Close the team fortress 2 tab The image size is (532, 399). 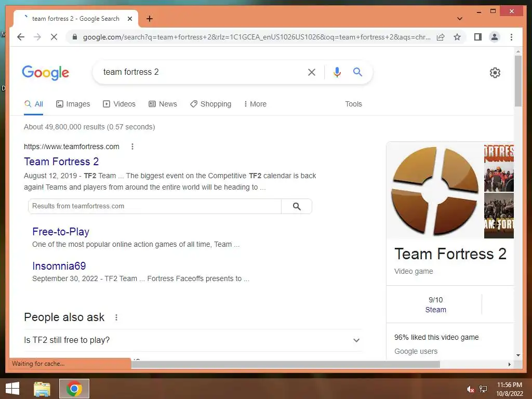click(129, 19)
